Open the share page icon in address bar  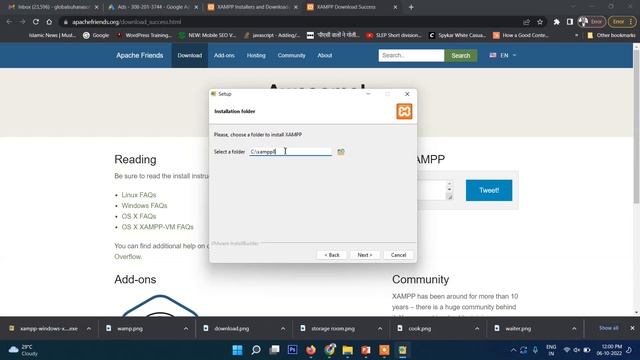pos(527,22)
